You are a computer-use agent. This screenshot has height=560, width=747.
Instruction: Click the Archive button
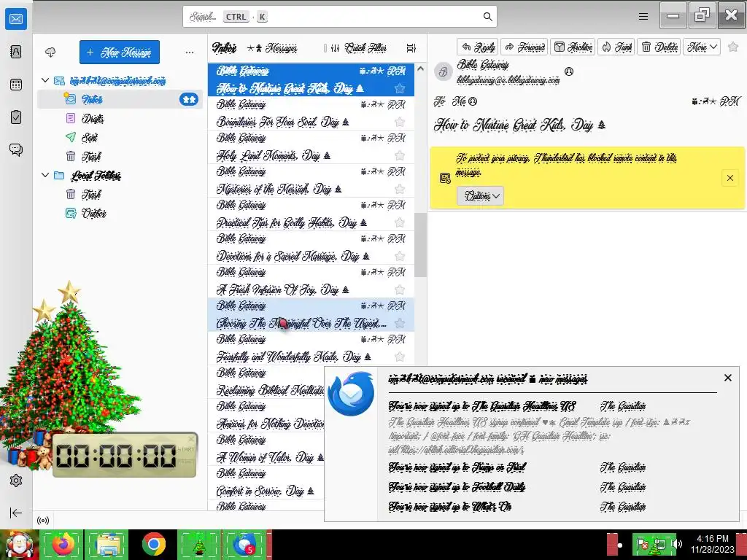[573, 47]
